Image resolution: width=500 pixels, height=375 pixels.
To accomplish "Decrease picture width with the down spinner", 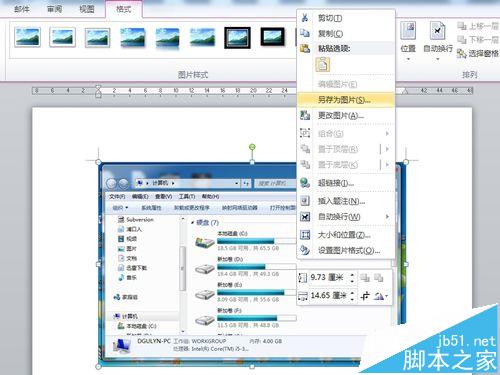I will click(x=352, y=299).
